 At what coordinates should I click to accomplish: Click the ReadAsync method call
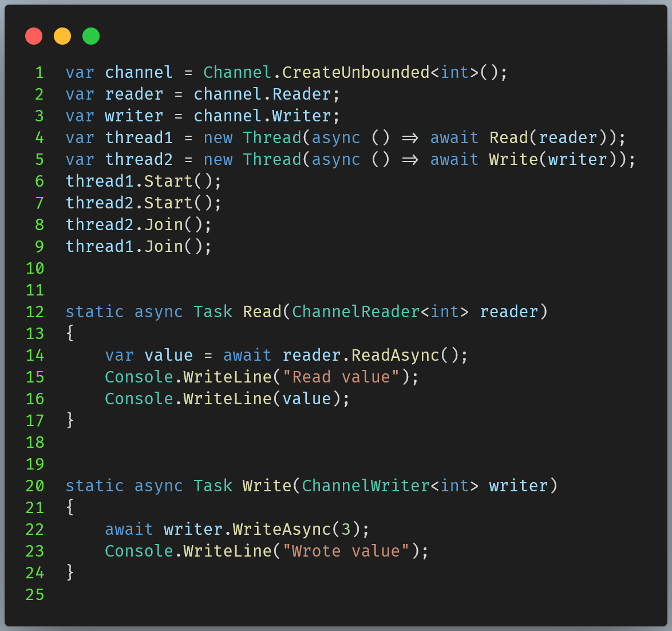coord(395,355)
